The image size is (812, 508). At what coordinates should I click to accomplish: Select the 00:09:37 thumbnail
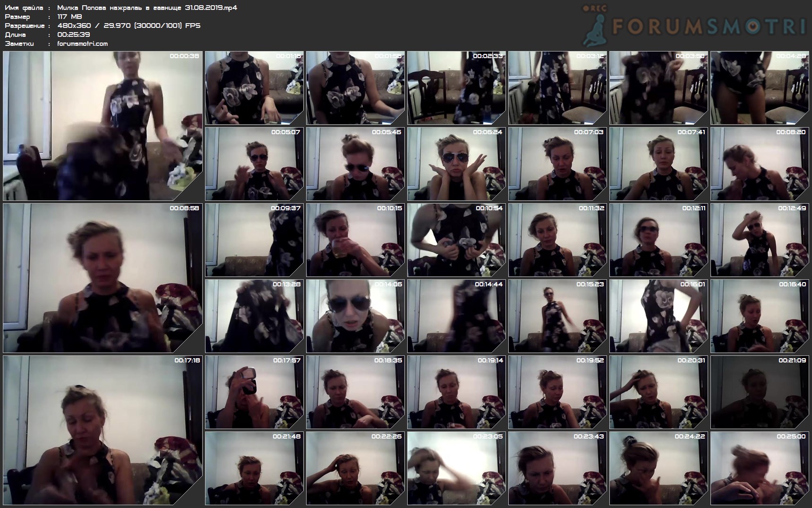(x=254, y=240)
